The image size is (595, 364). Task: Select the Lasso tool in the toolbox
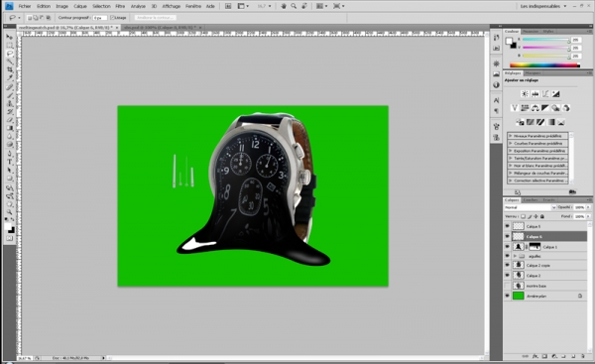point(10,54)
